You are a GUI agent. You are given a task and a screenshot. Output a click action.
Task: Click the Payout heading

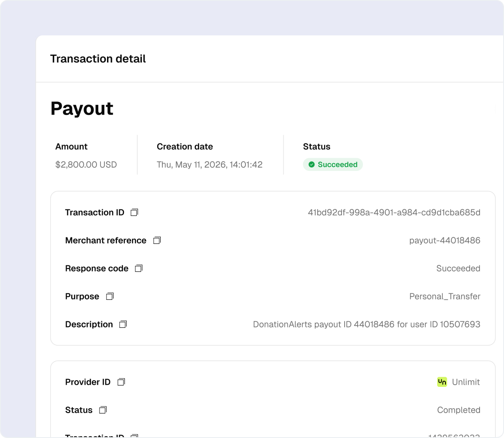(82, 108)
